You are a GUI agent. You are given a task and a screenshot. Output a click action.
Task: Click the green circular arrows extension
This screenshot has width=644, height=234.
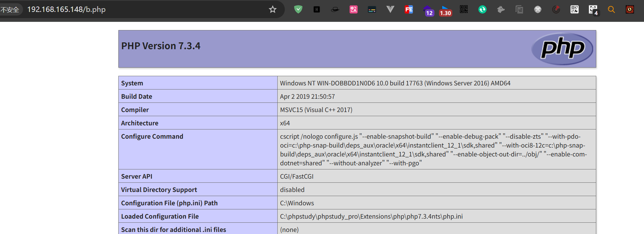(x=482, y=10)
